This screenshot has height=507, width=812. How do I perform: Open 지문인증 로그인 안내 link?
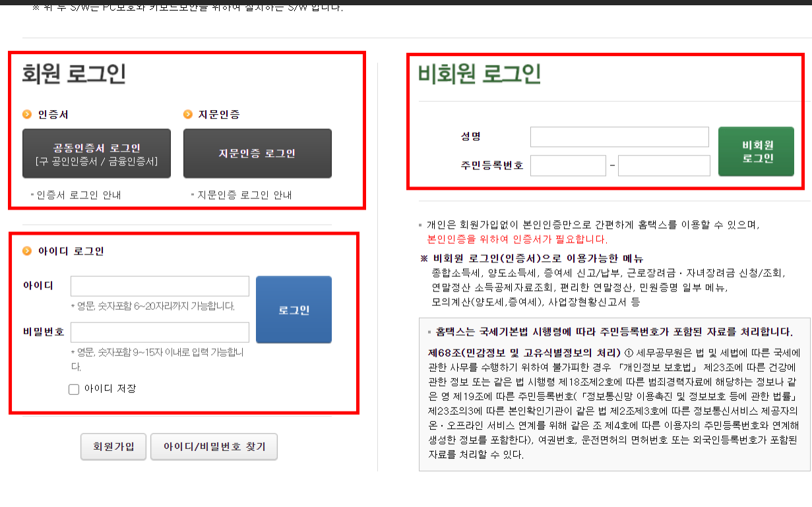point(244,195)
